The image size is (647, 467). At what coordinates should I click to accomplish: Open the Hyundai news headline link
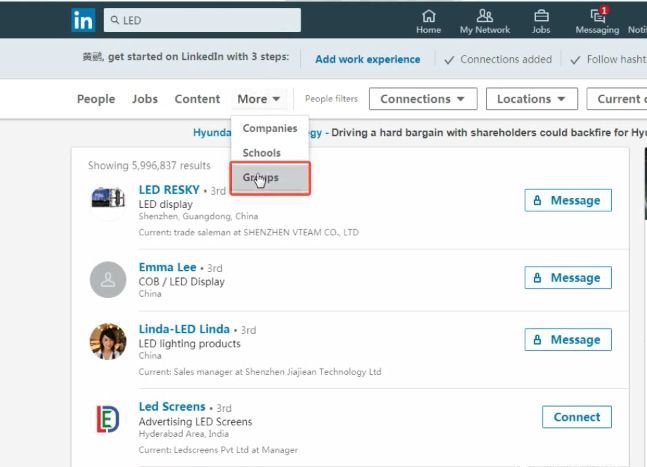(420, 132)
